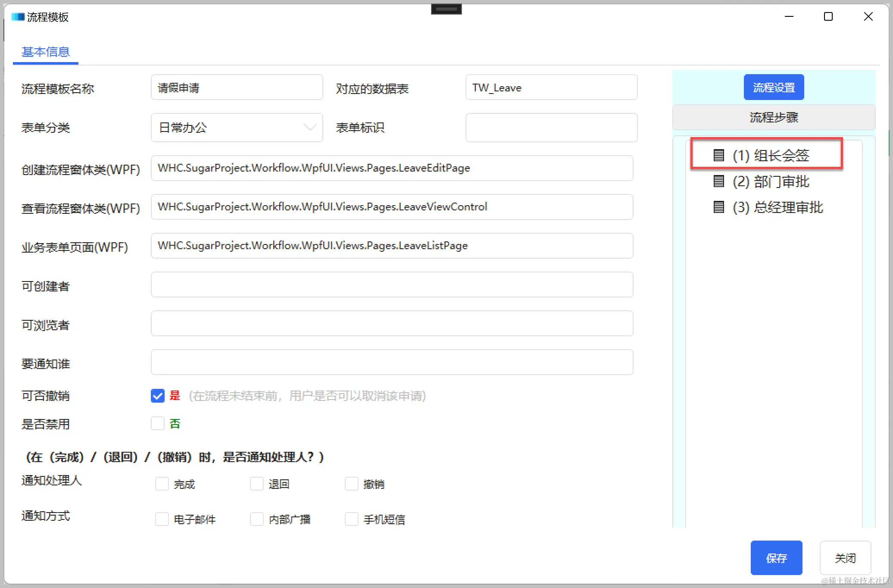Tick the 电子邮件 notification method
893x588 pixels.
coord(162,519)
